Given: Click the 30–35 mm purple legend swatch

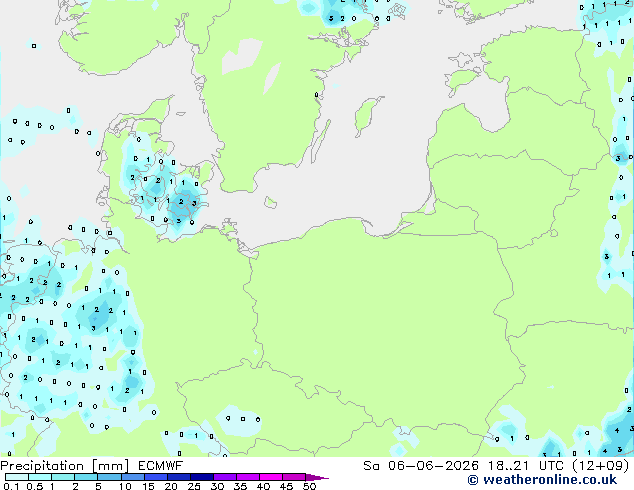Looking at the screenshot, I should (x=224, y=477).
